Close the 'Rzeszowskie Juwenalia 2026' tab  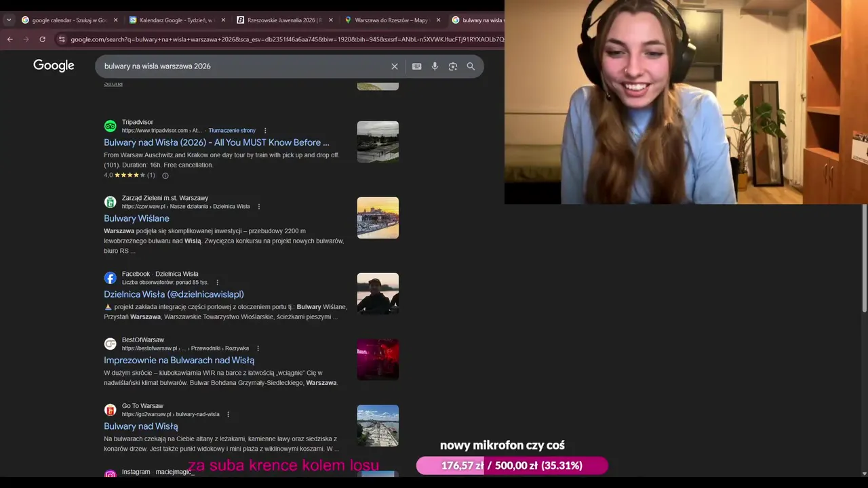click(x=331, y=20)
